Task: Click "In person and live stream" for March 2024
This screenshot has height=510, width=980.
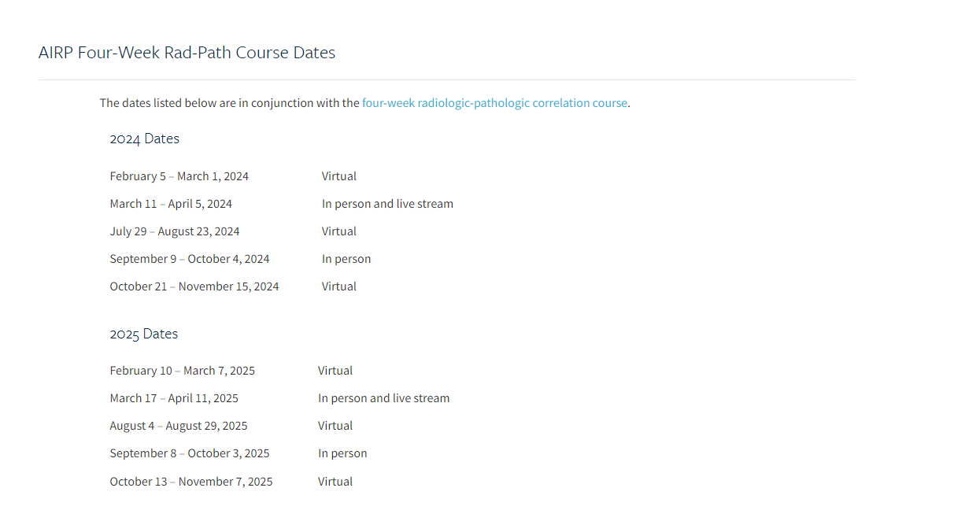Action: coord(387,204)
